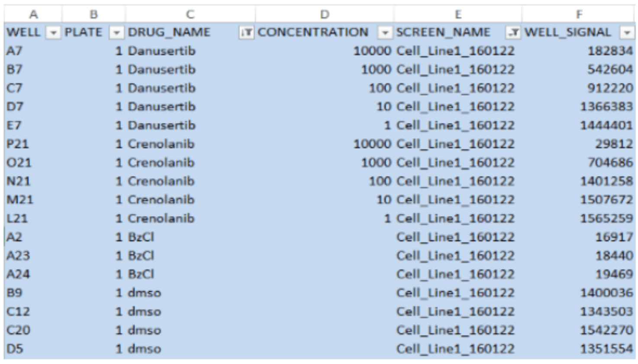The image size is (638, 364).
Task: Click the dmso cell for well C20
Action: point(144,330)
